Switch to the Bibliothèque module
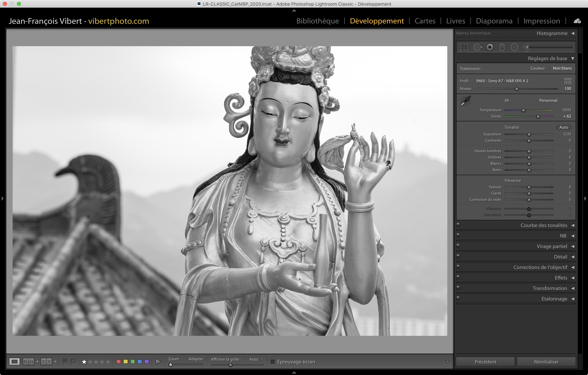The width and height of the screenshot is (588, 375). coord(317,21)
